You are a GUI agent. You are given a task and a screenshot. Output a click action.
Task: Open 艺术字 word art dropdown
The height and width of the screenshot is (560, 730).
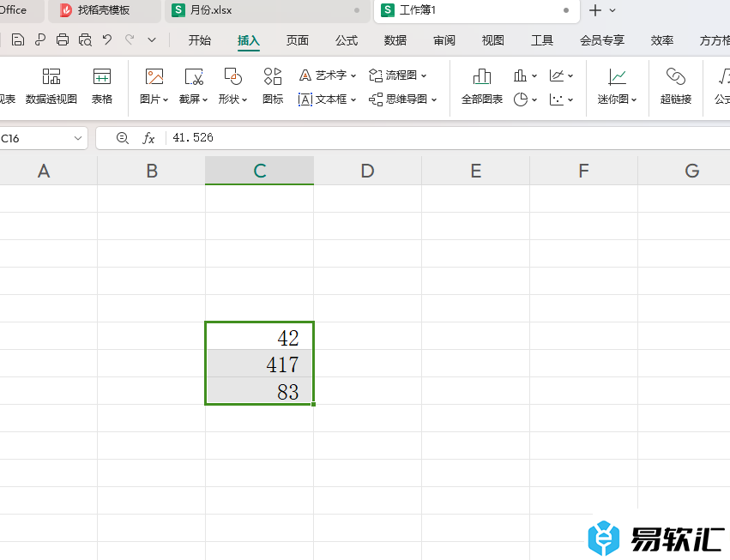[328, 75]
